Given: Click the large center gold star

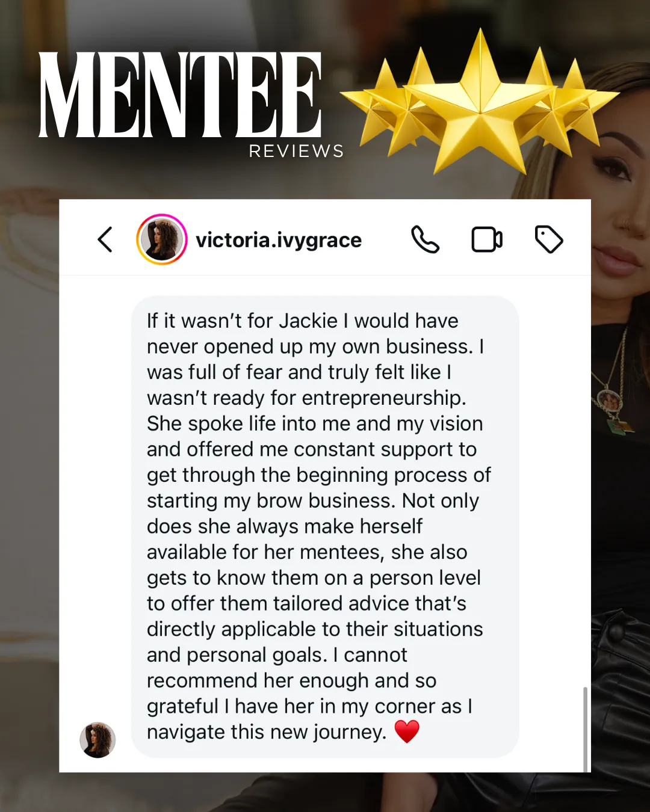Looking at the screenshot, I should pos(481,105).
